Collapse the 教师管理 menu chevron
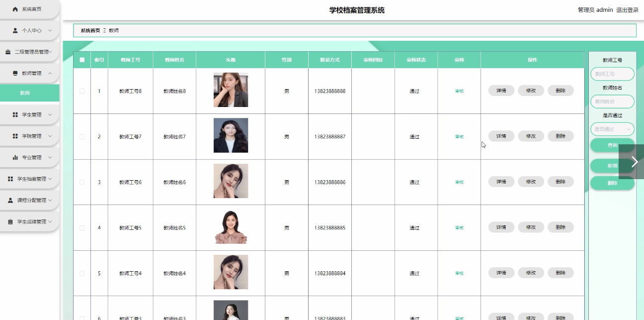Viewport: 644px width, 320px height. tap(50, 74)
